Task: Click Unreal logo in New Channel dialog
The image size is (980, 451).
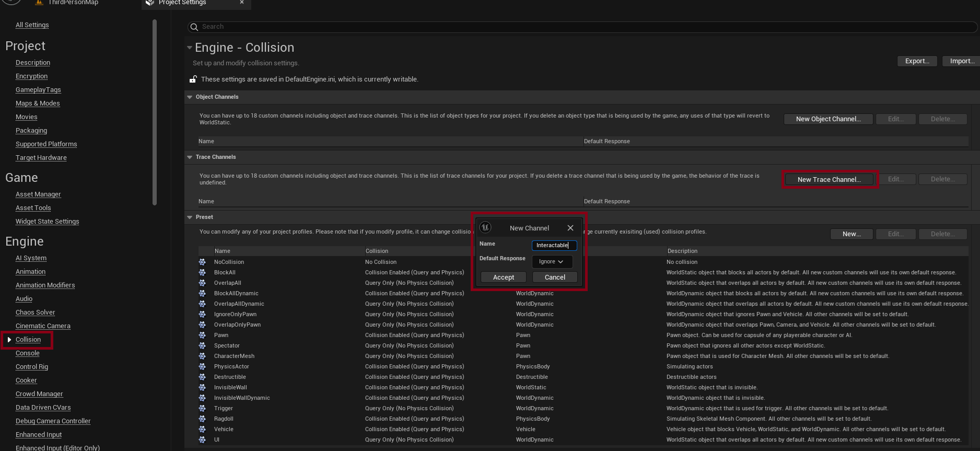Action: click(x=485, y=227)
